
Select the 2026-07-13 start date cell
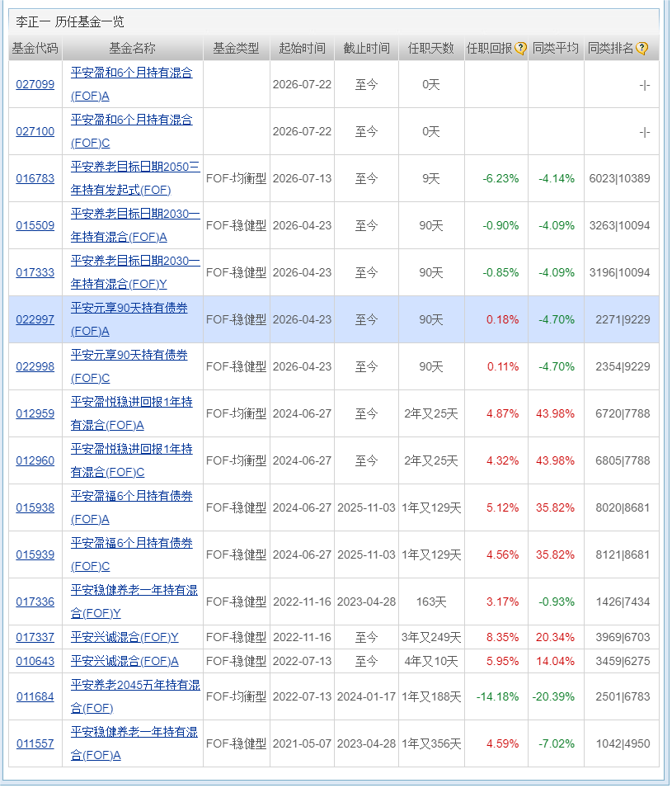click(x=303, y=178)
